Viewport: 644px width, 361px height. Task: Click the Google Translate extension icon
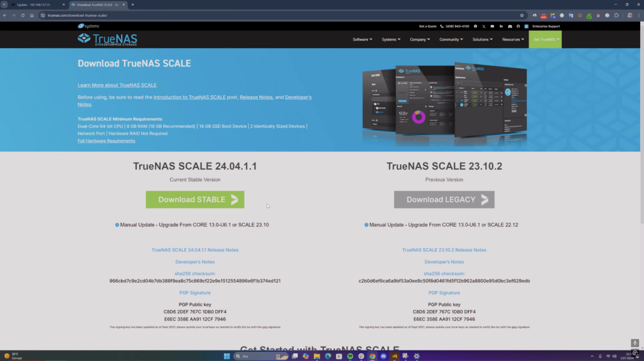[571, 15]
